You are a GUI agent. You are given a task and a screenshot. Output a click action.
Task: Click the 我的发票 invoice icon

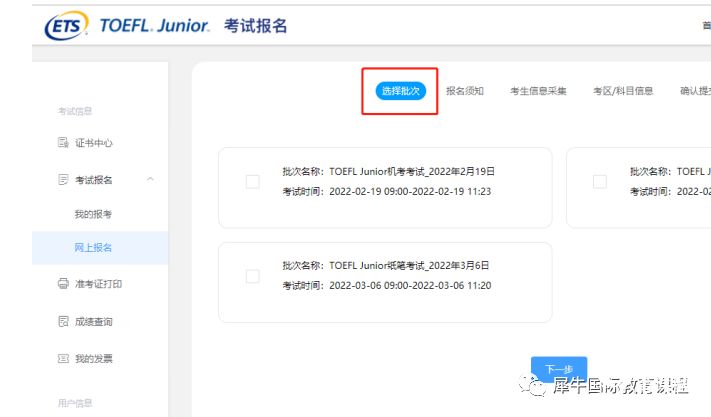pyautogui.click(x=63, y=359)
